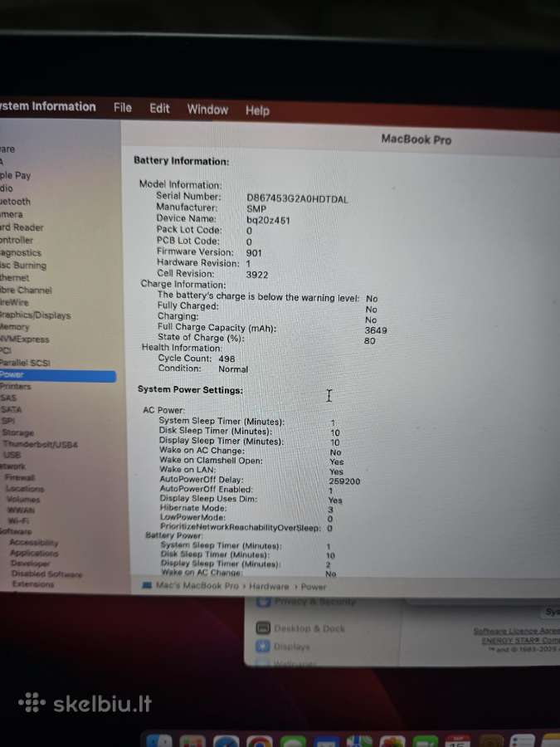Image resolution: width=560 pixels, height=747 pixels.
Task: Select Disabled Software in the sidebar
Action: 46,574
